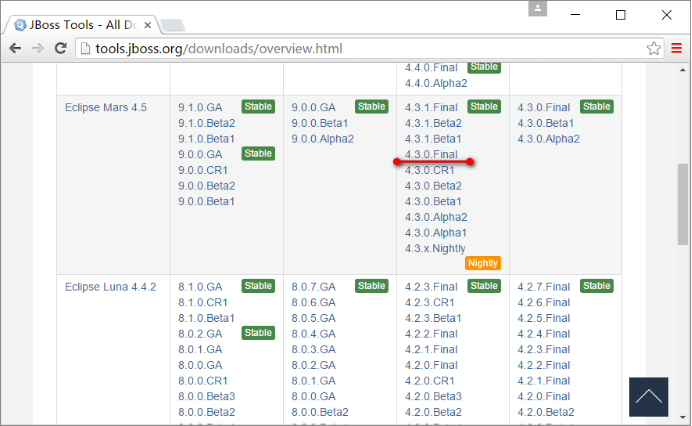Click the page info icon in address bar
The height and width of the screenshot is (426, 692).
click(x=85, y=48)
